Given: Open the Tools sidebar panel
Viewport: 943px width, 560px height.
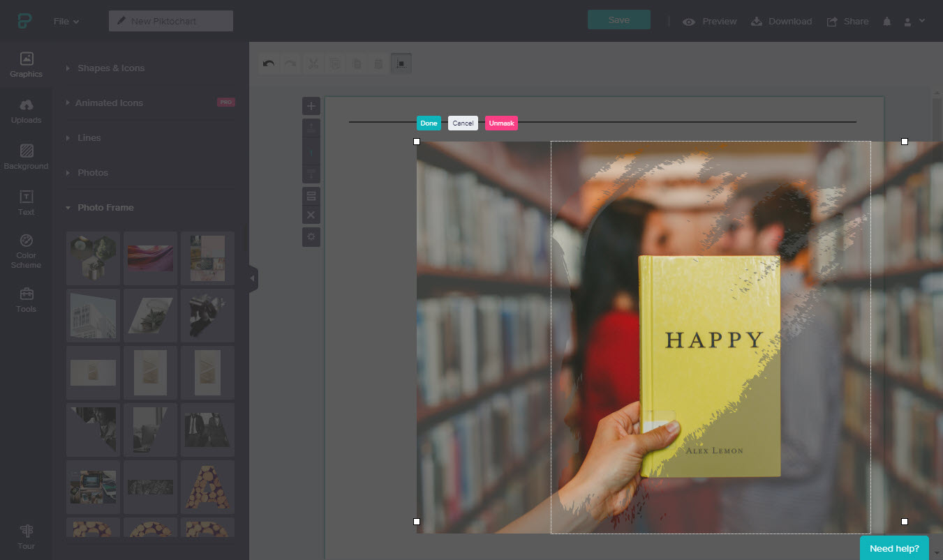Looking at the screenshot, I should pyautogui.click(x=26, y=299).
